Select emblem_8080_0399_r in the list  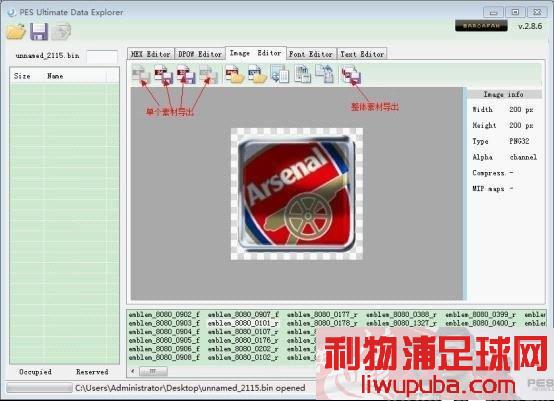(x=481, y=314)
